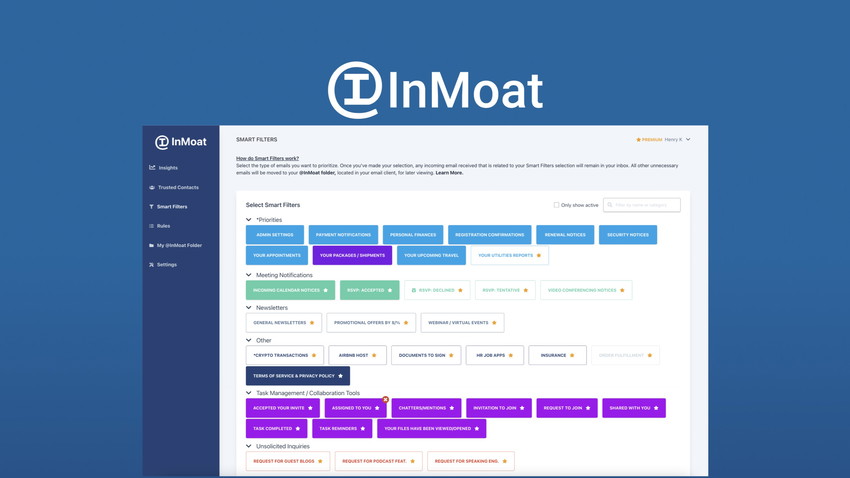This screenshot has width=850, height=478.
Task: Click the Filter by name or category field
Action: (x=642, y=205)
